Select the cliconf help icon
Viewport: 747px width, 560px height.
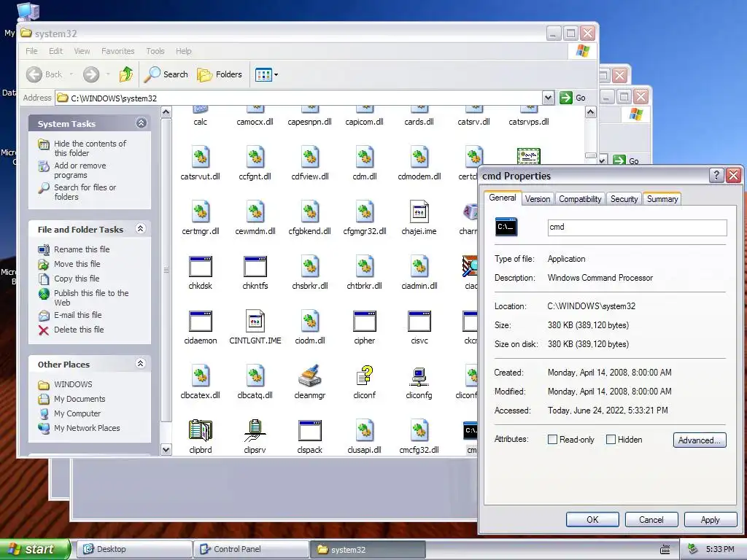[x=365, y=376]
